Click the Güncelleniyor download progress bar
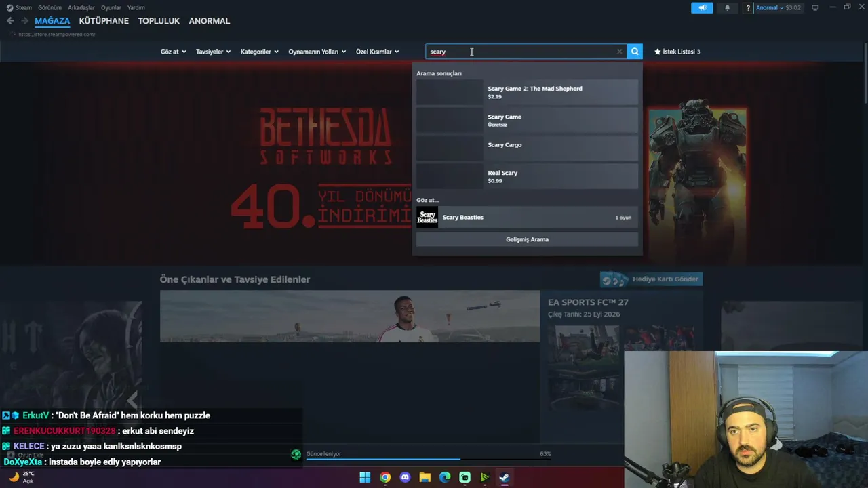Viewport: 868px width, 488px height. click(x=428, y=459)
